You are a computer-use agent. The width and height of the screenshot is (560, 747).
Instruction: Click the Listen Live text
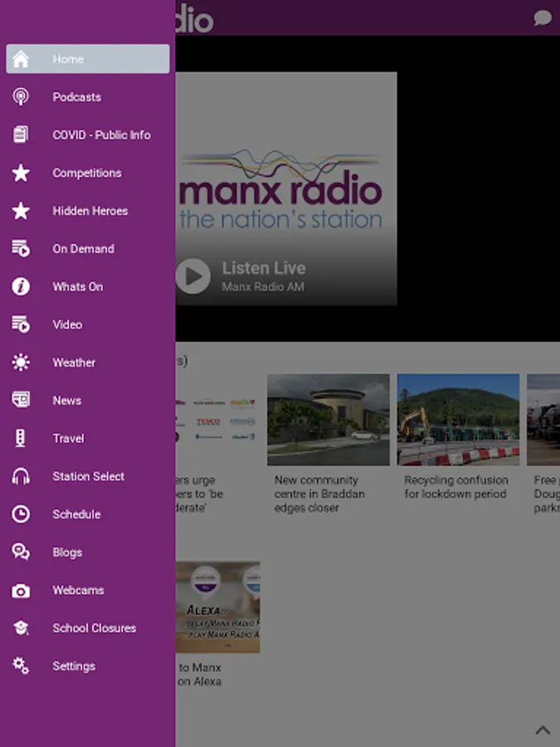[x=264, y=268]
